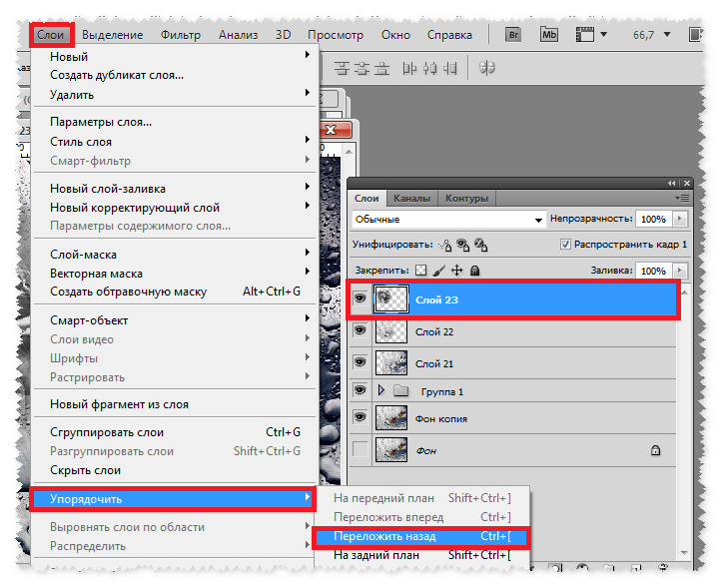Click the Группа 1 folder icon
The image size is (722, 588).
pyautogui.click(x=401, y=391)
